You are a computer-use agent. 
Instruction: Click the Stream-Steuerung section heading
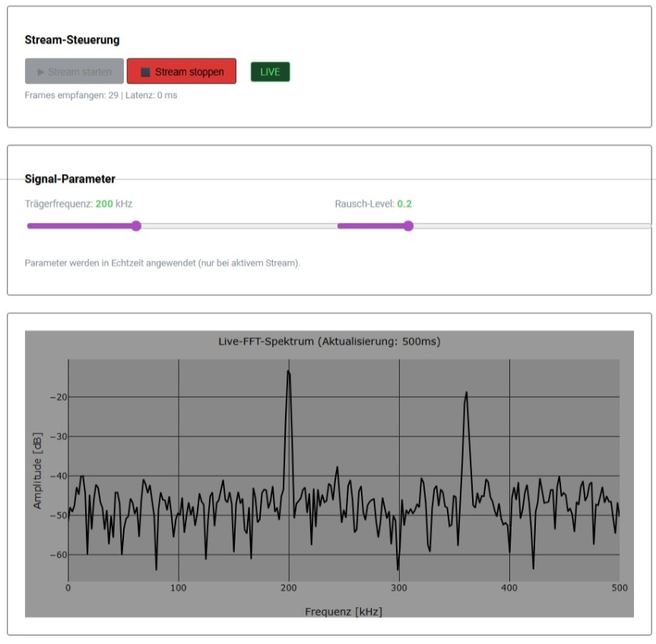pos(71,40)
